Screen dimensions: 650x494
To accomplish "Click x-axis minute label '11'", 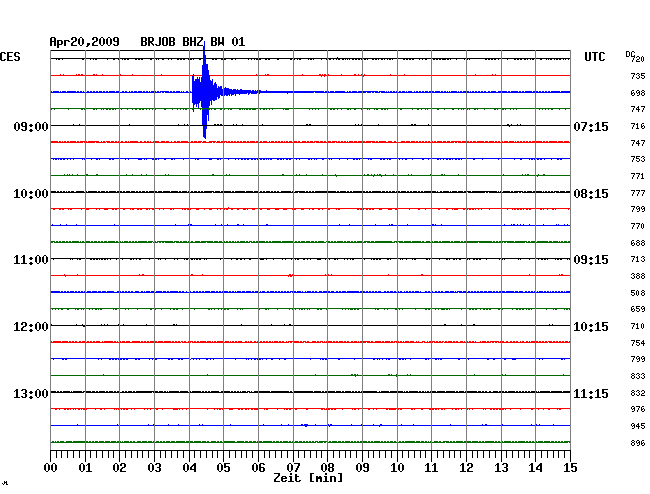I will (x=431, y=467).
